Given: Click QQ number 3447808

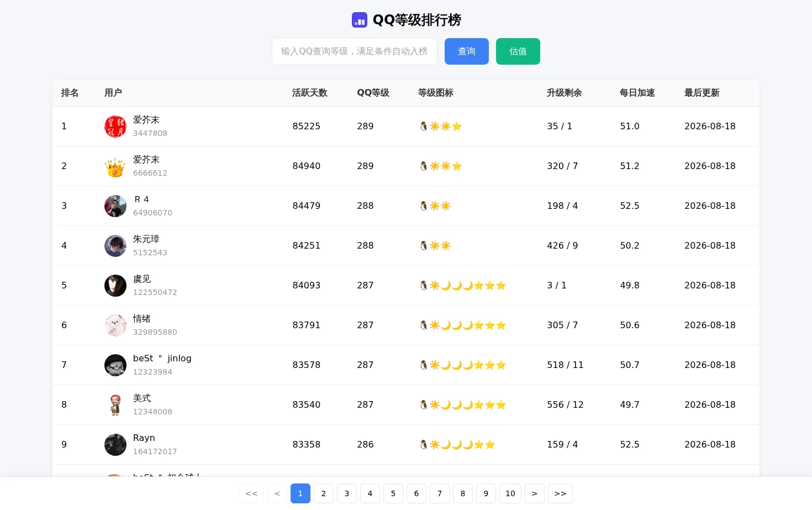Looking at the screenshot, I should [x=150, y=133].
